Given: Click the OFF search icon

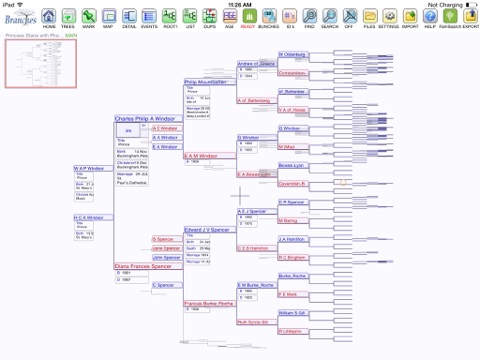Looking at the screenshot, I should tap(350, 16).
